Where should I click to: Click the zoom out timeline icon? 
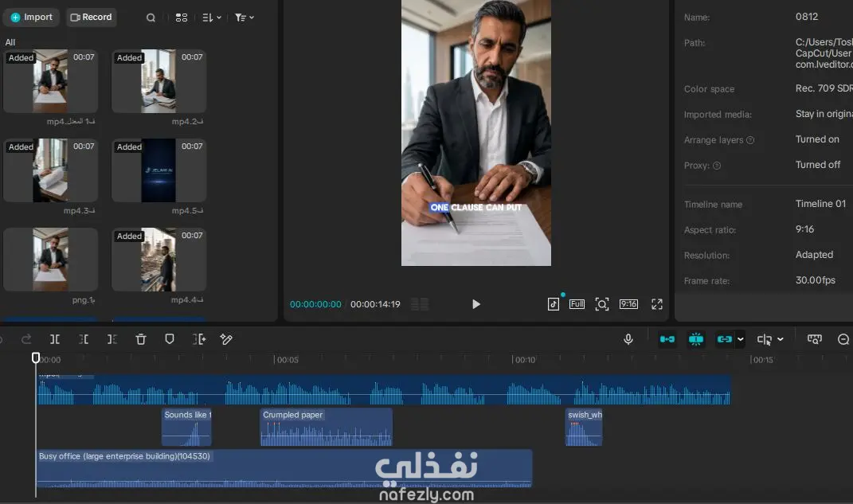(843, 339)
